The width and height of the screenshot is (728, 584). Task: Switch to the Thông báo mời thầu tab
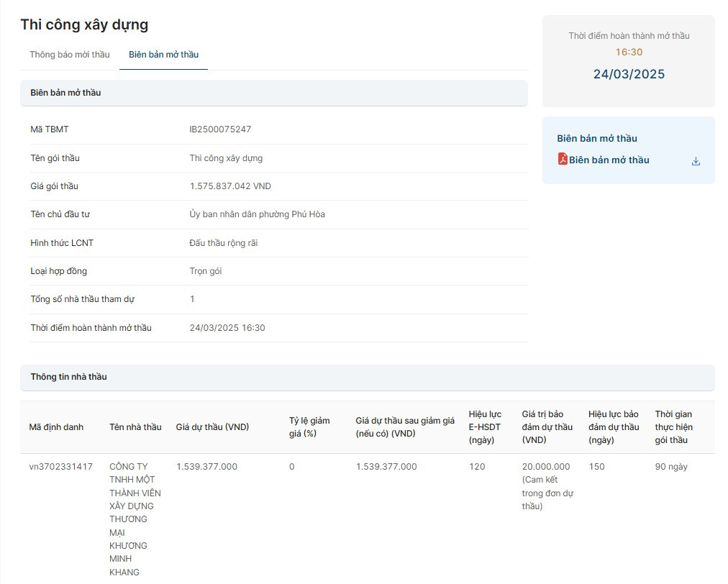click(70, 55)
